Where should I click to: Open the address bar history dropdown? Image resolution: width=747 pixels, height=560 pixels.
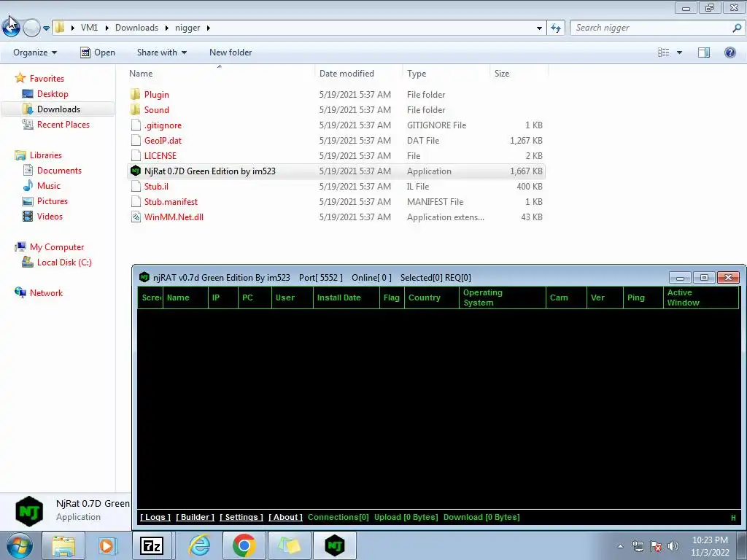[x=539, y=28]
